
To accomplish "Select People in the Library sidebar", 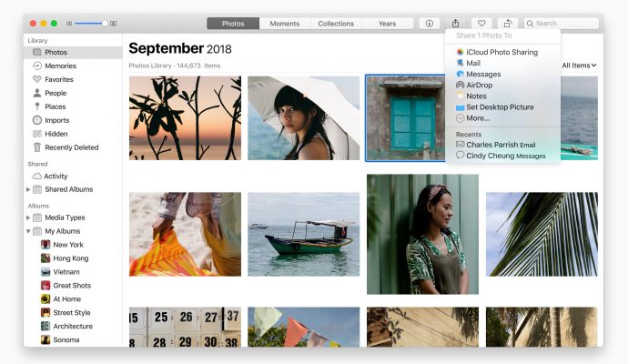I will tap(55, 93).
